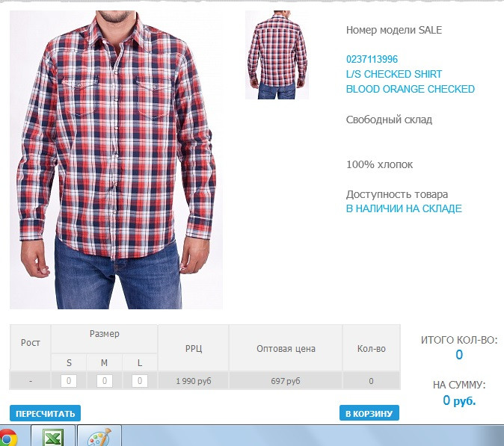Click the Рост column header
Viewport: 504px width, 446px height.
coord(30,343)
